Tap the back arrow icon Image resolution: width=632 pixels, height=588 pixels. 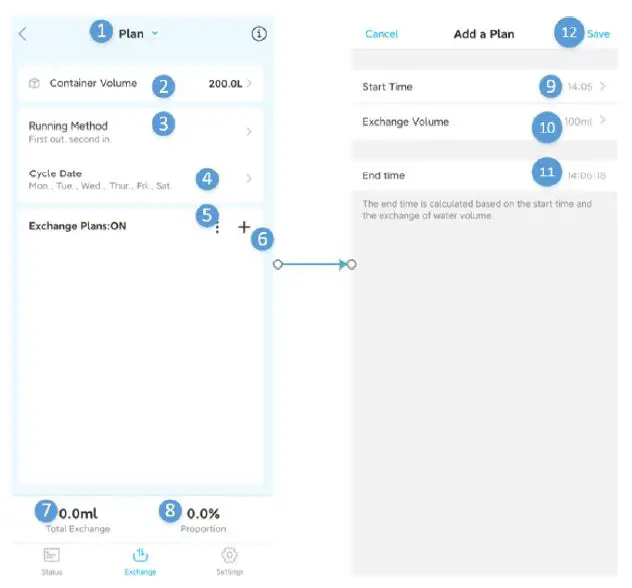coord(23,34)
